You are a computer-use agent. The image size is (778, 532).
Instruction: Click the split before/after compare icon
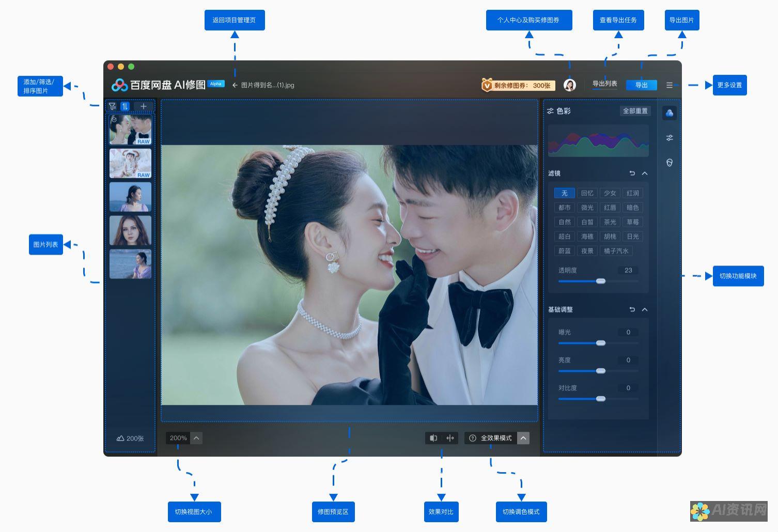coord(433,438)
